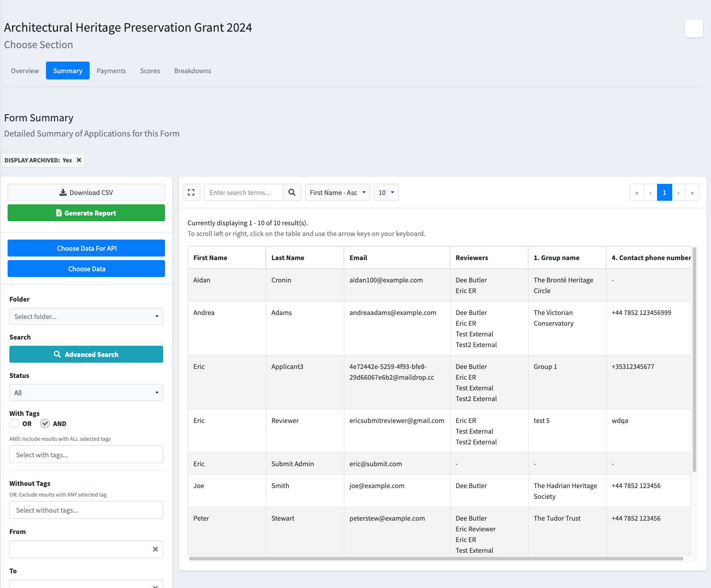
Task: Go to the next results page
Action: coord(678,193)
